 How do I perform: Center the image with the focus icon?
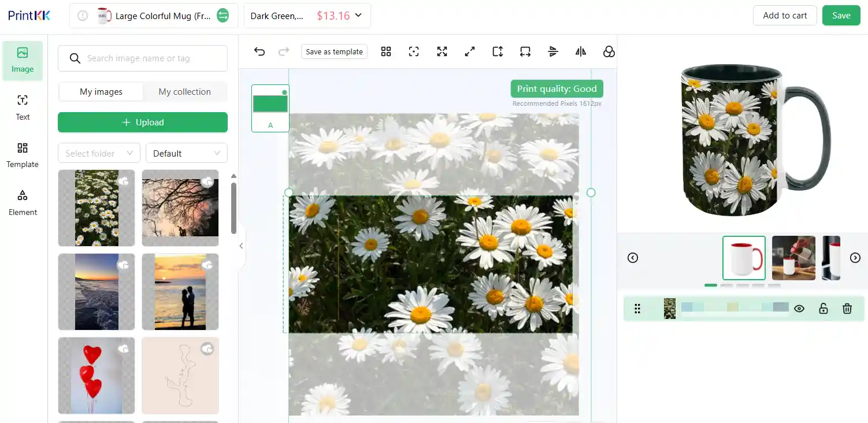[414, 51]
